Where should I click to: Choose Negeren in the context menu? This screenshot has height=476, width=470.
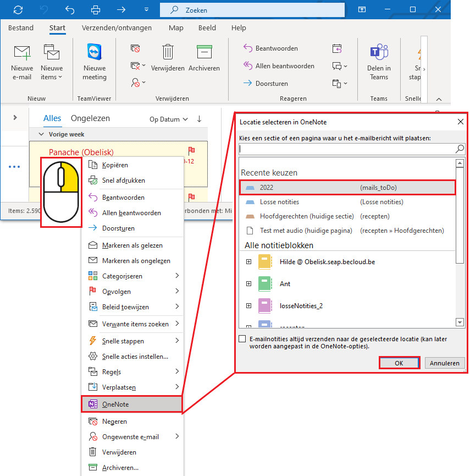(133, 421)
